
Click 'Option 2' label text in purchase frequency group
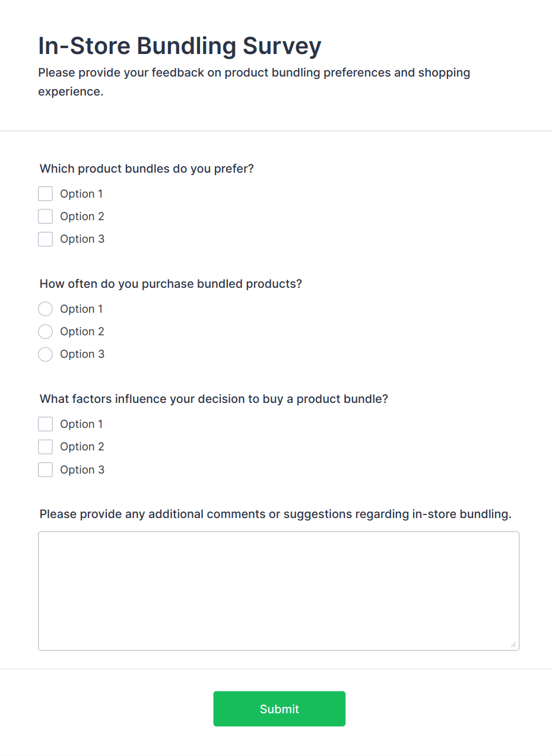coord(82,332)
